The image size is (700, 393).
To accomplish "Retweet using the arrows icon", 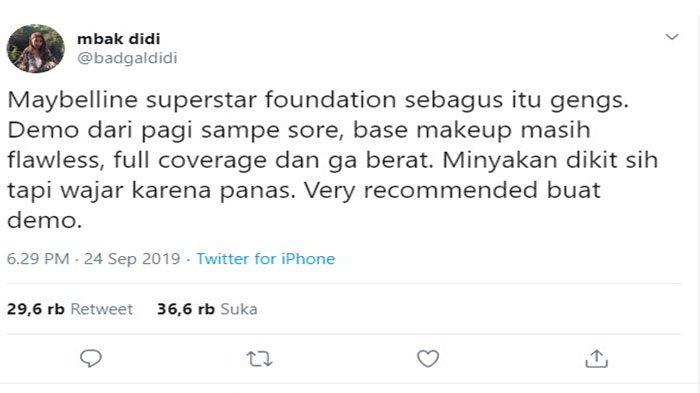I will pyautogui.click(x=259, y=359).
